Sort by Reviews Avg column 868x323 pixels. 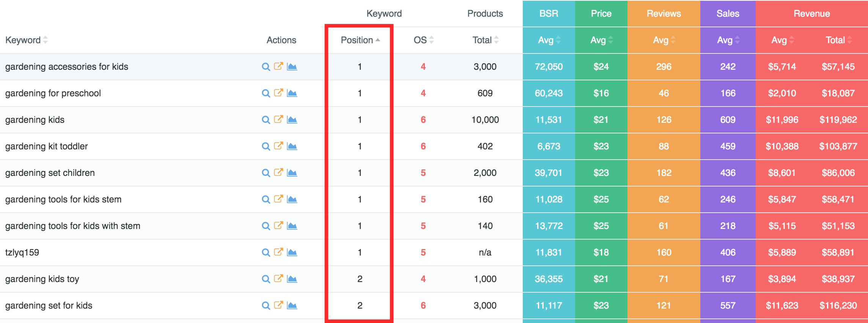(x=664, y=40)
